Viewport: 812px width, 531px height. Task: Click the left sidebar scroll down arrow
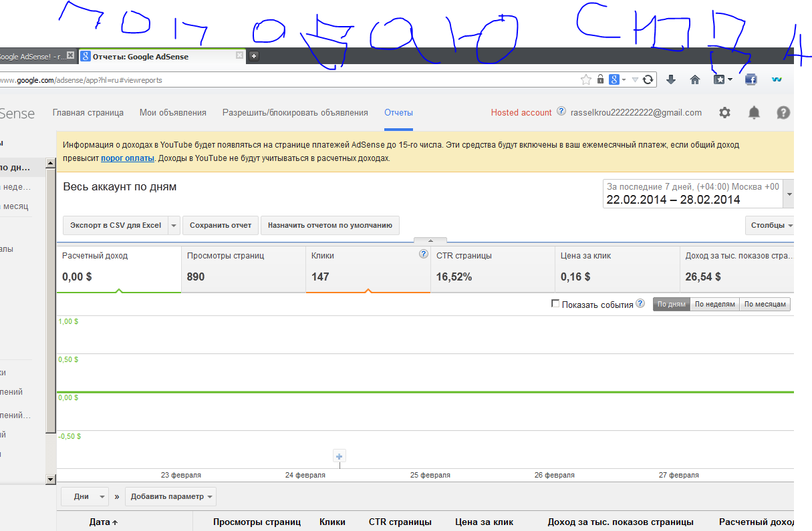point(50,479)
